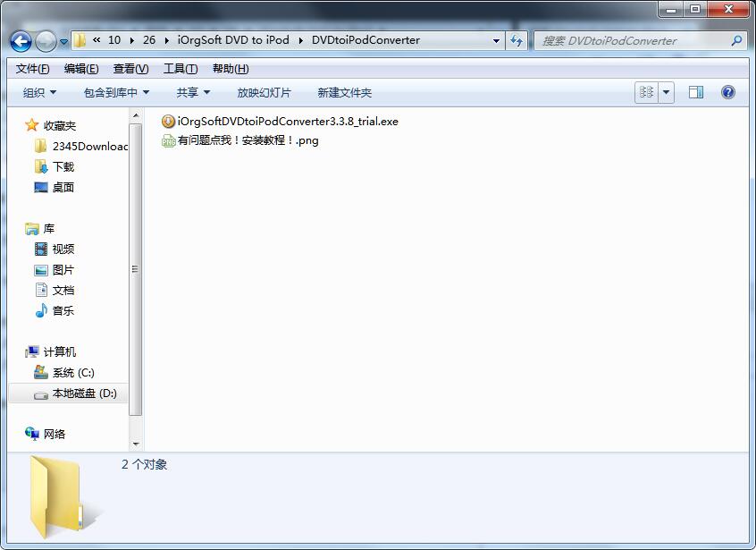
Task: Click the 桌面 desktop icon
Action: [41, 187]
